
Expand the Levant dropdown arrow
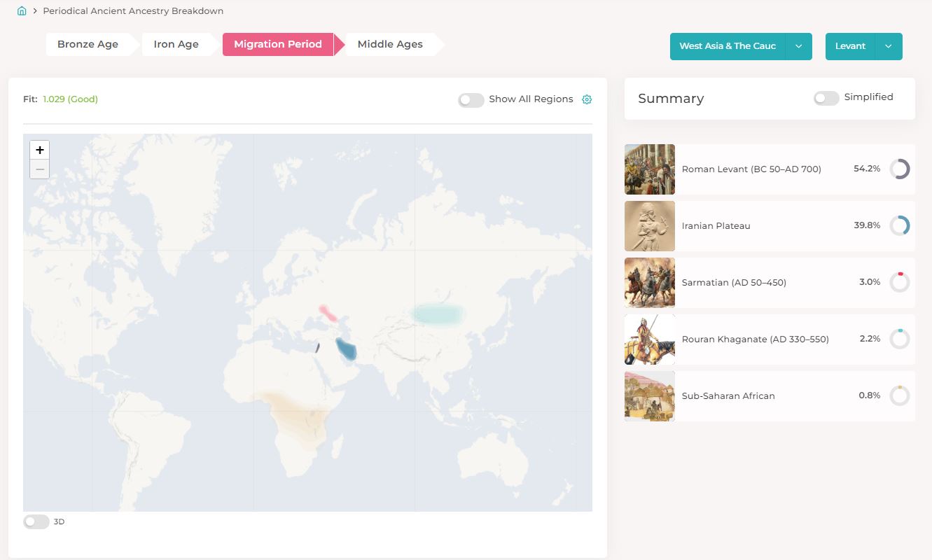click(x=889, y=46)
